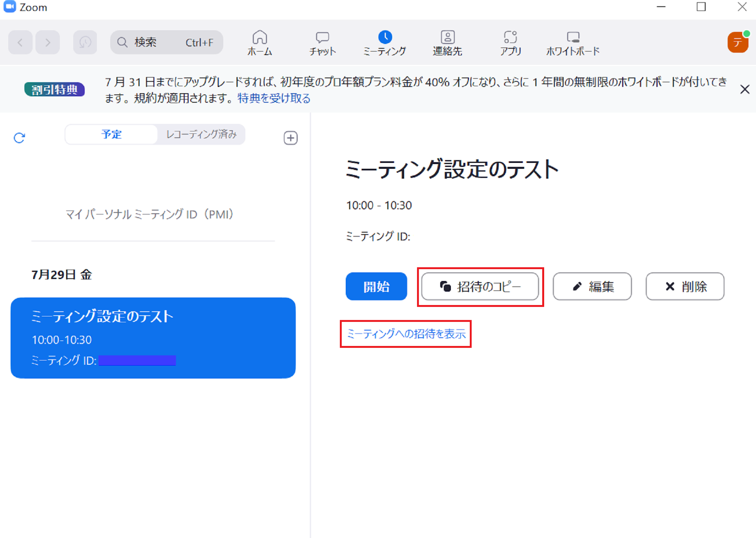Click the plus icon to schedule meeting
The height and width of the screenshot is (538, 756).
click(291, 138)
